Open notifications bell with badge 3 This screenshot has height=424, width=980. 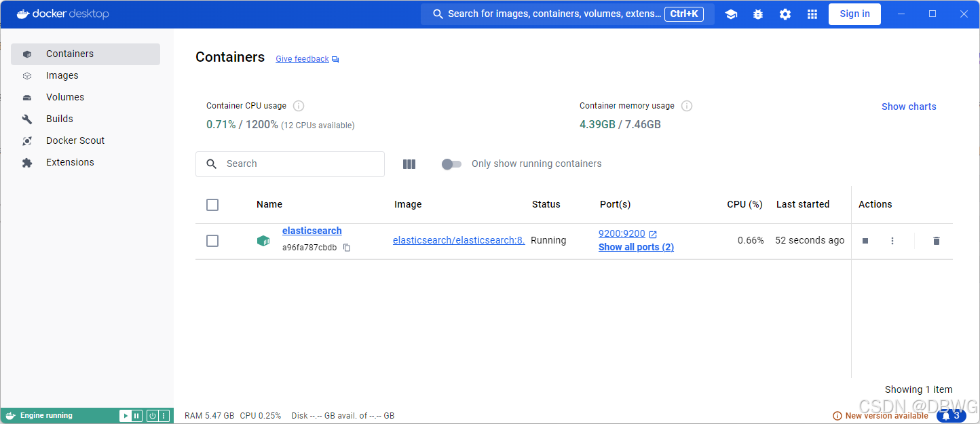click(x=951, y=416)
